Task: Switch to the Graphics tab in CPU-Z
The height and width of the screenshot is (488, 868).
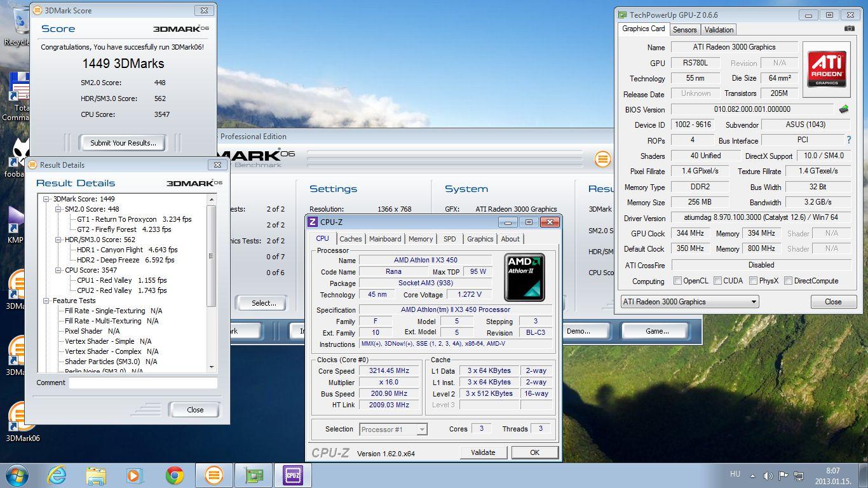Action: click(x=480, y=239)
